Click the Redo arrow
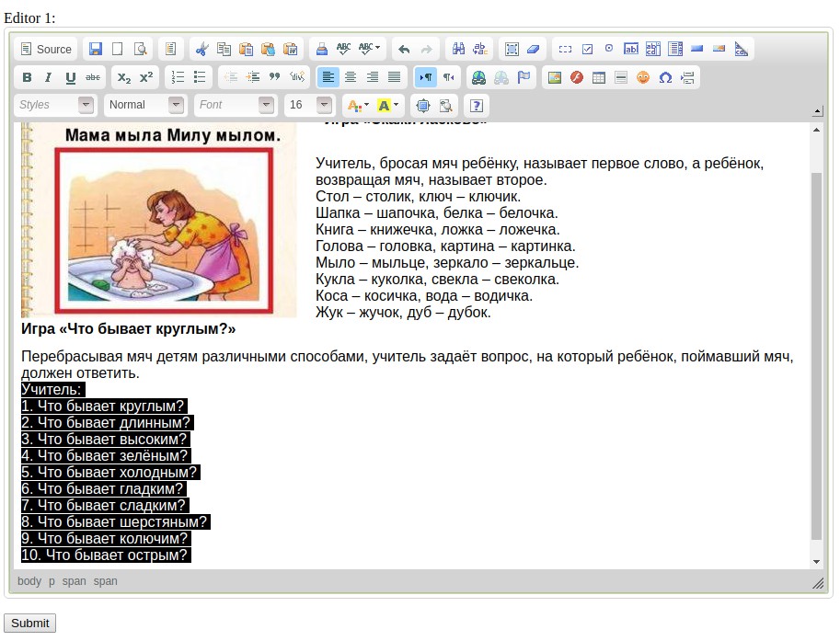840x641 pixels. click(x=426, y=50)
